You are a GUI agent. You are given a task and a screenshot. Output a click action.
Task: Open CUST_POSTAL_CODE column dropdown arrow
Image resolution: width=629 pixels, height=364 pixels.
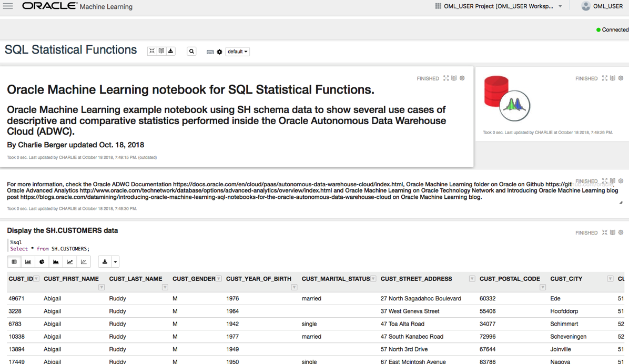tap(543, 287)
